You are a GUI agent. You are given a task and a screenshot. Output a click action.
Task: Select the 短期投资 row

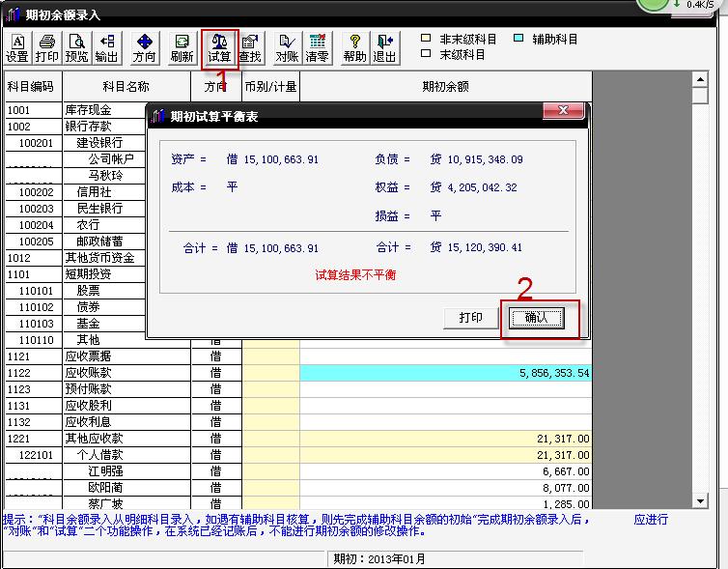point(75,274)
